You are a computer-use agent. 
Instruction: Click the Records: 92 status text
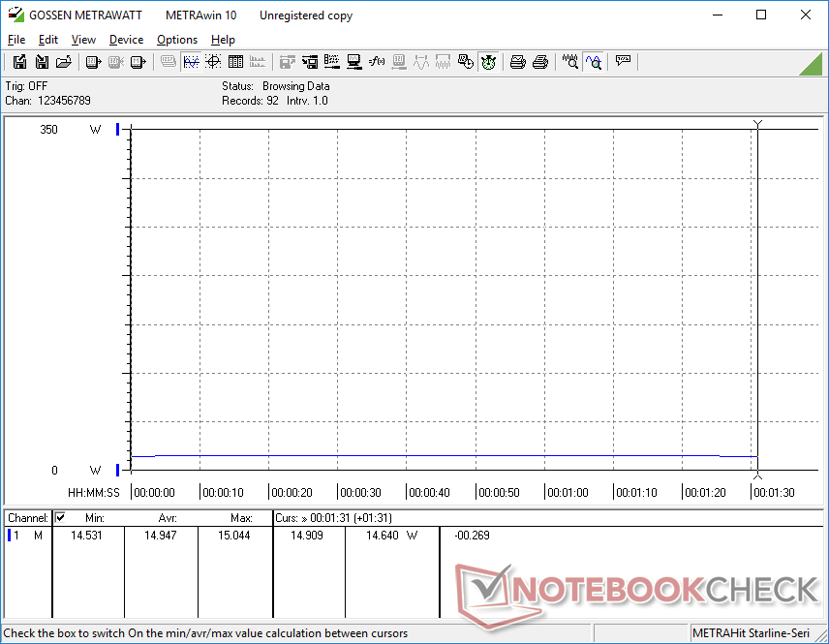(250, 101)
